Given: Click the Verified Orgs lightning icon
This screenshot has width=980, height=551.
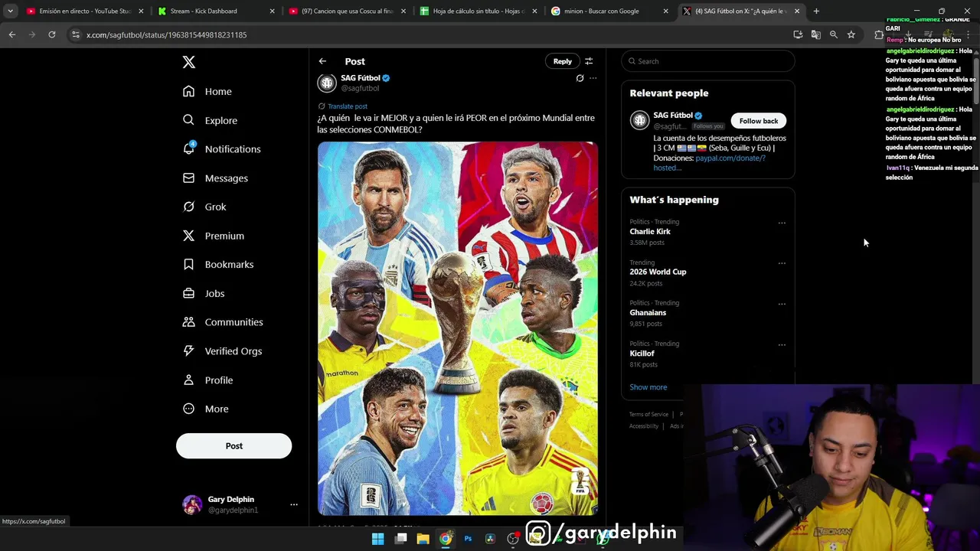Looking at the screenshot, I should (189, 350).
